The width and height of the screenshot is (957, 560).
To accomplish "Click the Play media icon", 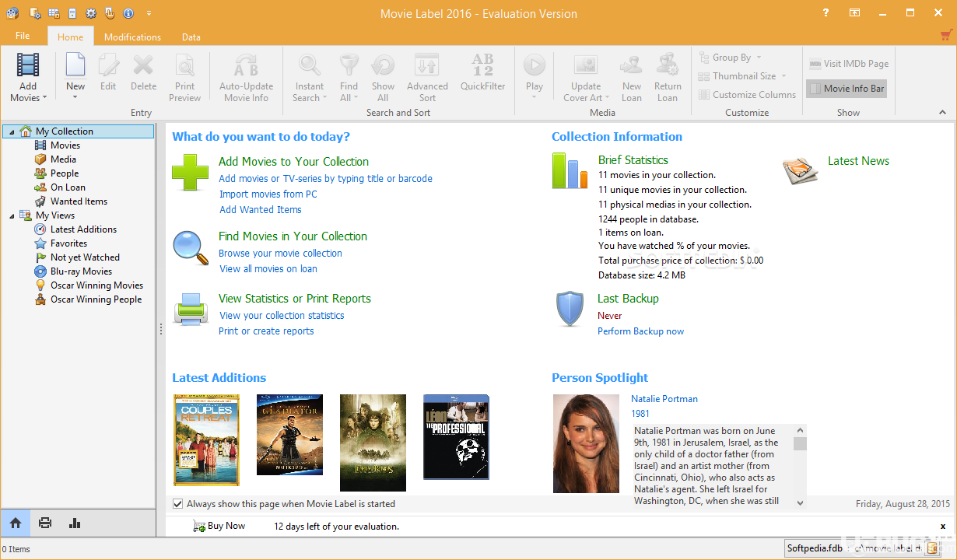I will tap(535, 65).
